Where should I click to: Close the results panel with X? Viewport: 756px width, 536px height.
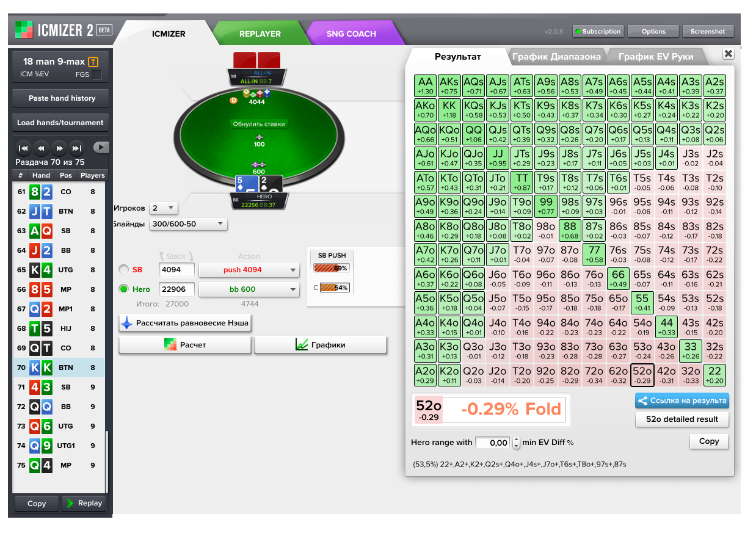(x=728, y=54)
